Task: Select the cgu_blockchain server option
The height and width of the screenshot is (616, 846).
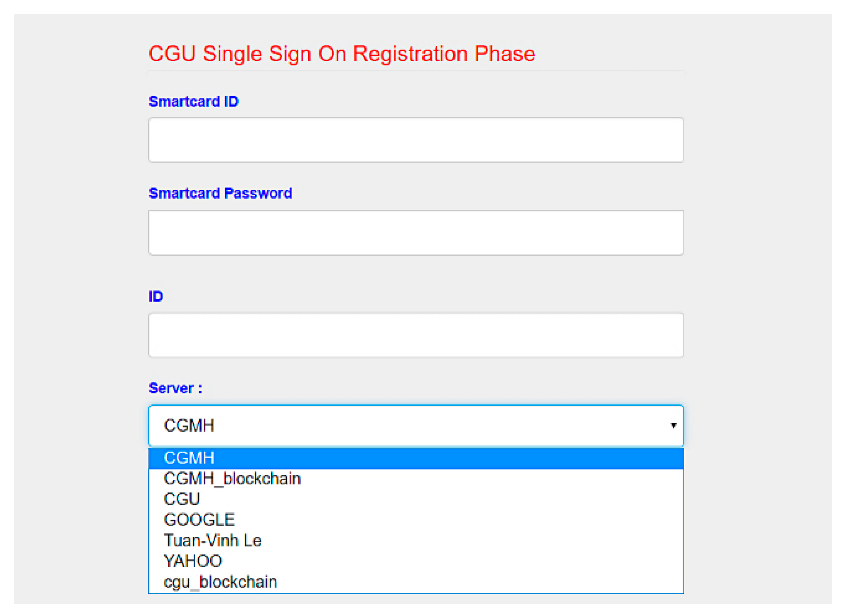Action: [x=220, y=582]
